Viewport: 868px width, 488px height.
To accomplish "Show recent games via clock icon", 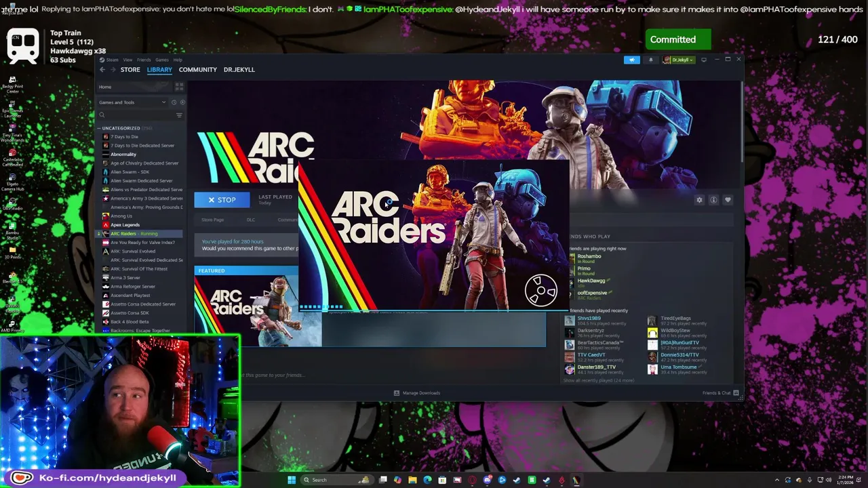I will pyautogui.click(x=174, y=102).
